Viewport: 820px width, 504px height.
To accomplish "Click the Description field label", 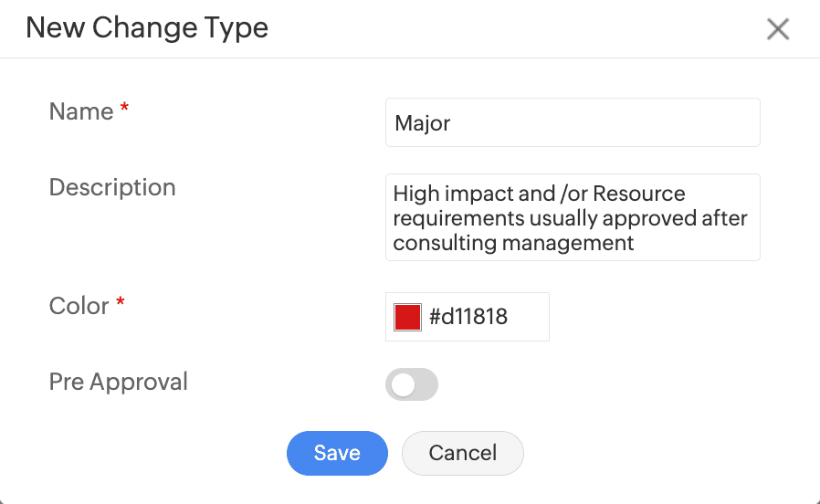I will [112, 187].
